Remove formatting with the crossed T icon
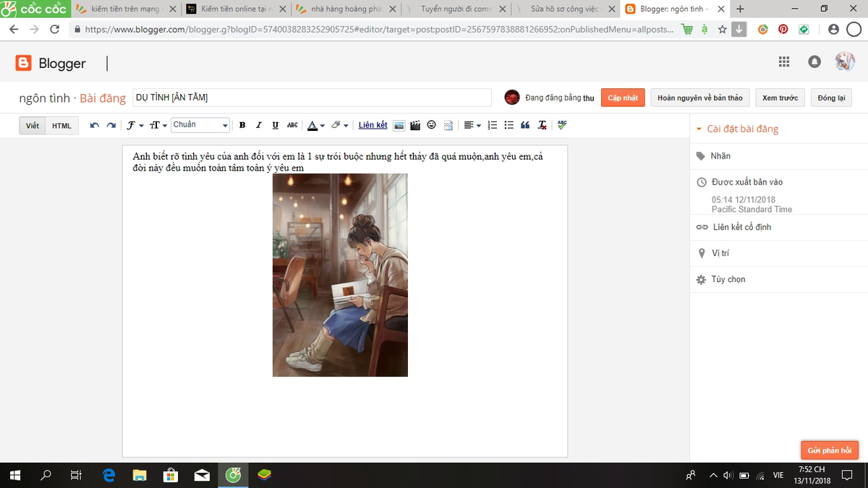Viewport: 868px width, 488px height. click(x=542, y=125)
